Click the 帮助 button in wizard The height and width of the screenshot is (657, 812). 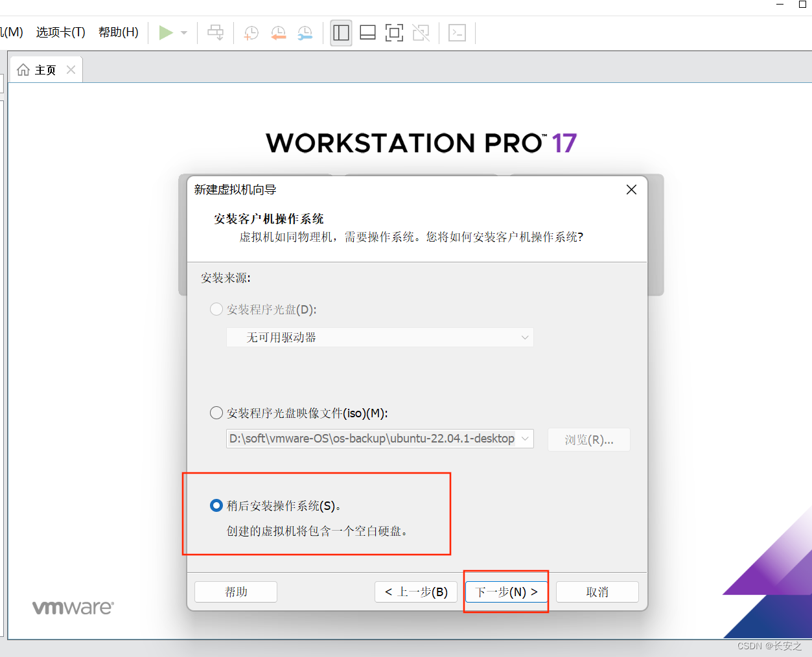[236, 592]
